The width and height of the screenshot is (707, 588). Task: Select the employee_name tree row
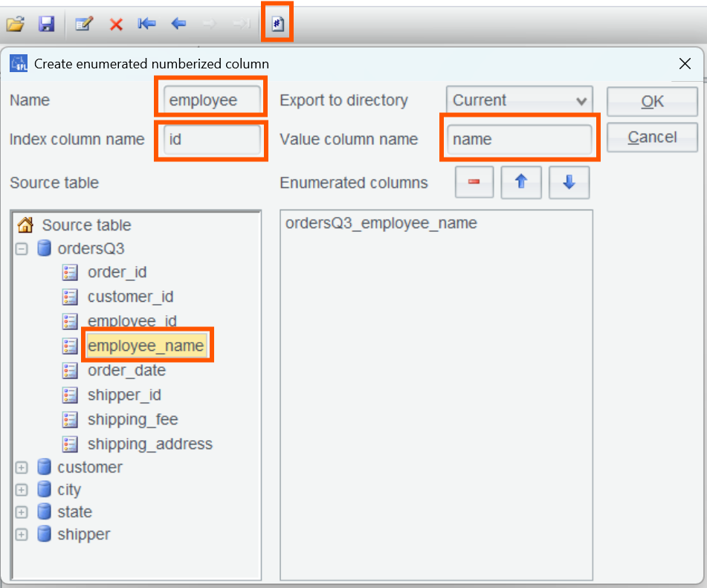coord(146,346)
